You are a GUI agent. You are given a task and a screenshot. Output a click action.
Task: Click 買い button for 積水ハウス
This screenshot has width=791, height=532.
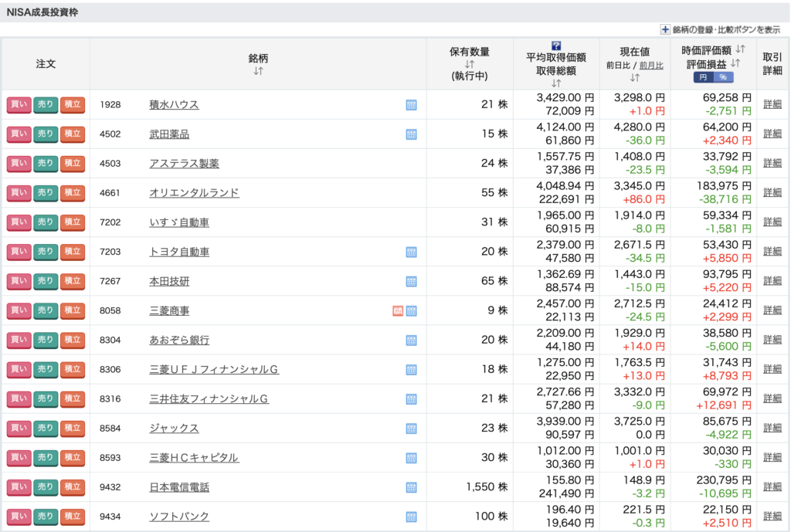(19, 104)
